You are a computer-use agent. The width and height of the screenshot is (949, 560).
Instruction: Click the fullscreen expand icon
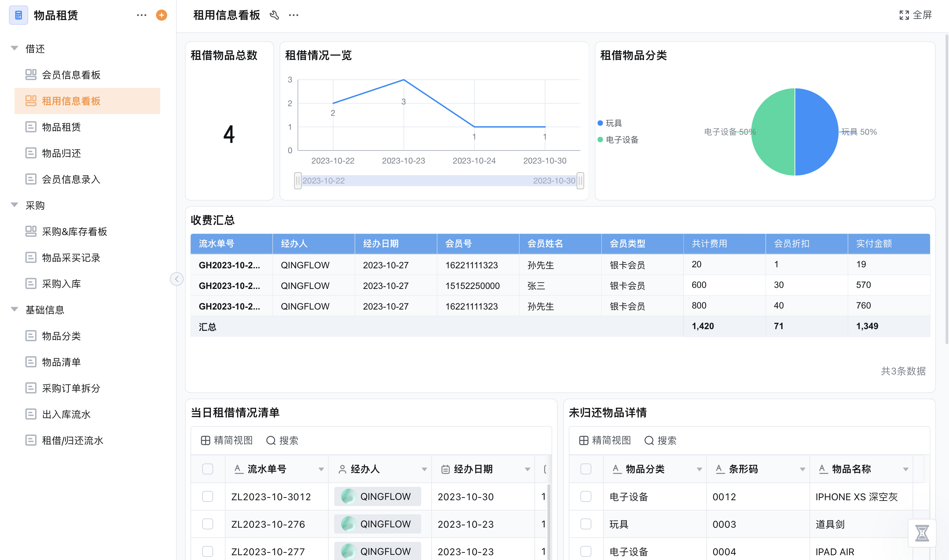point(904,15)
